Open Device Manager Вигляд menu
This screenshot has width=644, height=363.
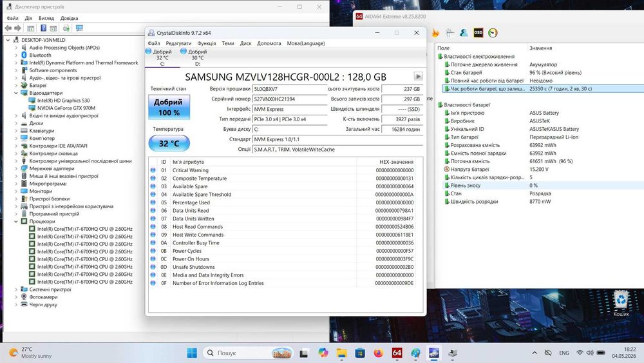[x=46, y=18]
